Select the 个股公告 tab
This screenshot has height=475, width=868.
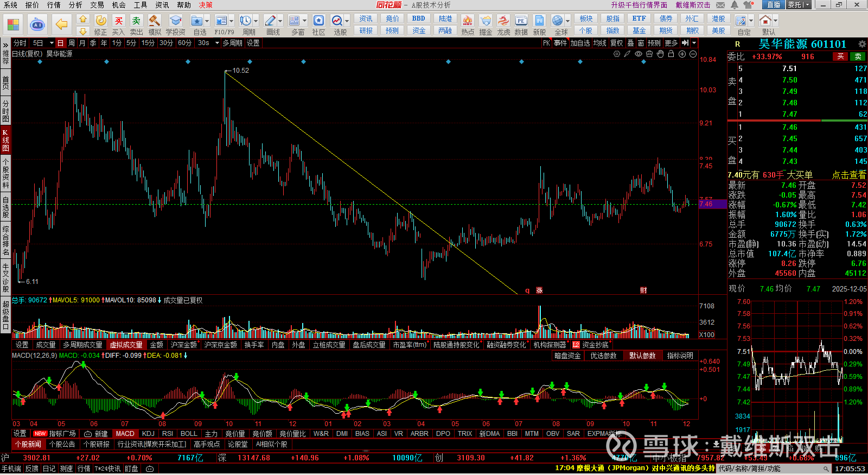62,444
